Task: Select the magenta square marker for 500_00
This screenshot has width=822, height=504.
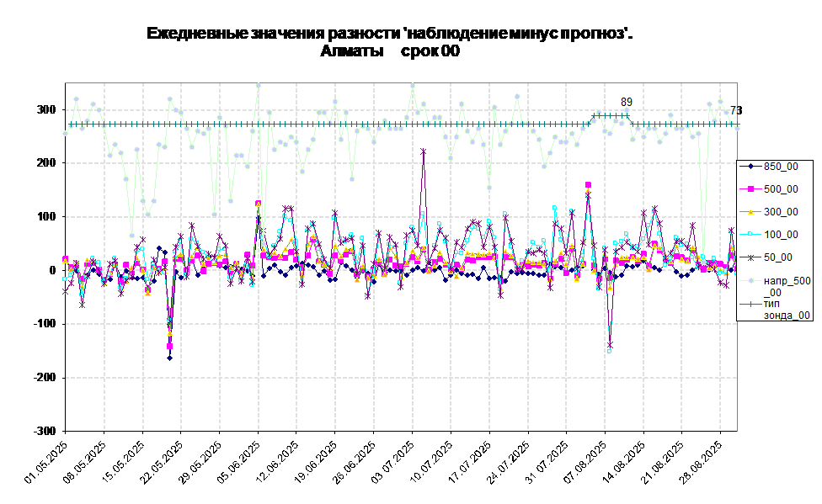Action: 750,189
